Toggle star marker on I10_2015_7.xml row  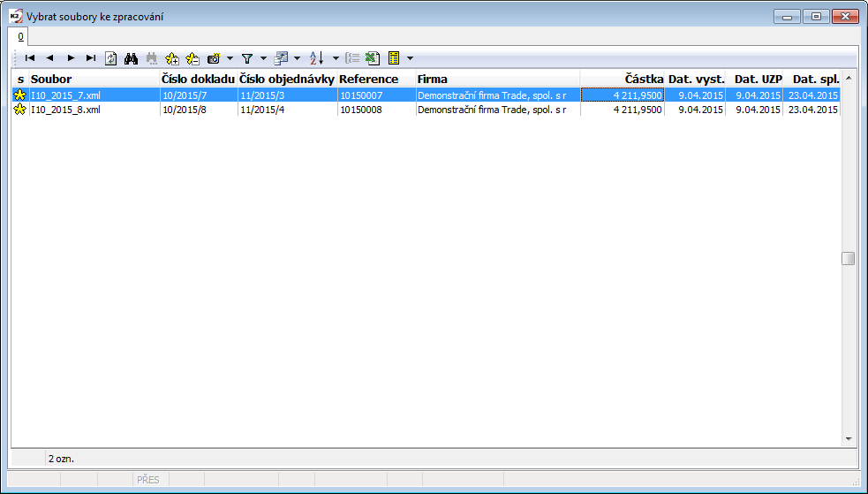20,95
